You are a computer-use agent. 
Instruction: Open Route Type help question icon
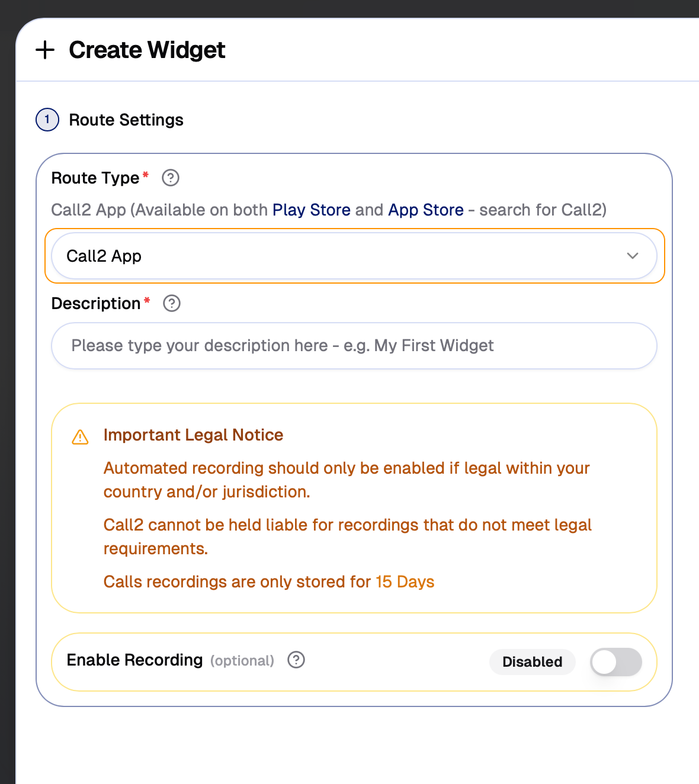coord(171,178)
